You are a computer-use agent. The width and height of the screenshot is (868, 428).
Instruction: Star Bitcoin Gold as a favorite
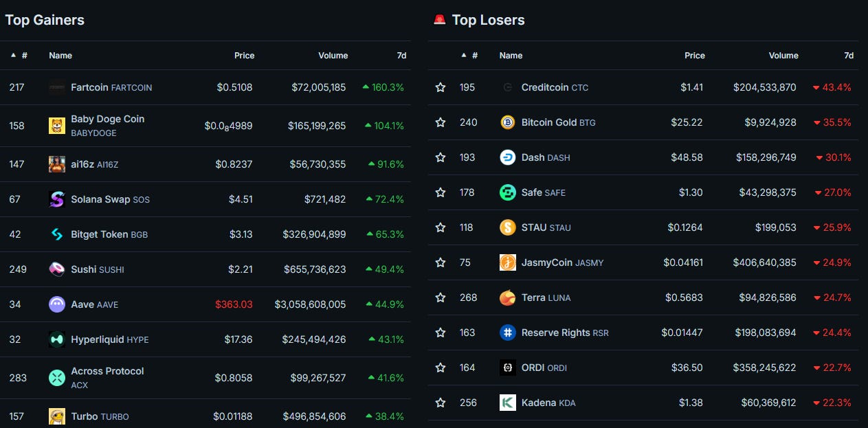pyautogui.click(x=441, y=122)
